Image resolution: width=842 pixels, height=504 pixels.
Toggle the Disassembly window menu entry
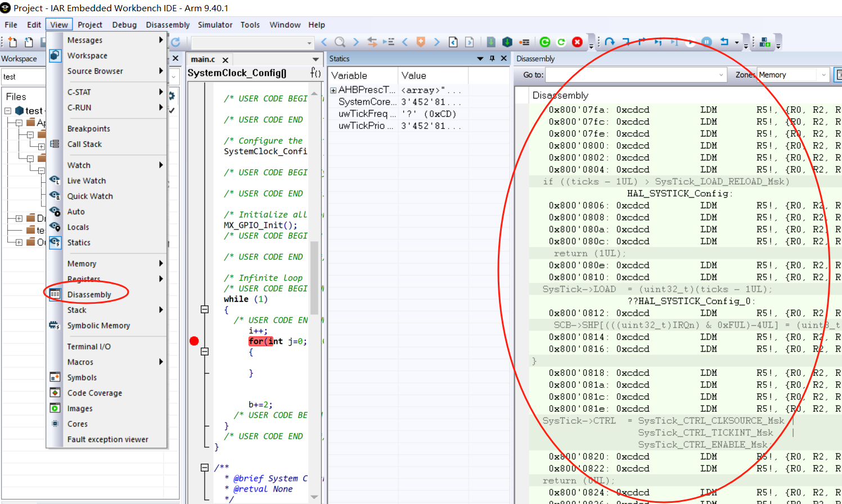(89, 295)
